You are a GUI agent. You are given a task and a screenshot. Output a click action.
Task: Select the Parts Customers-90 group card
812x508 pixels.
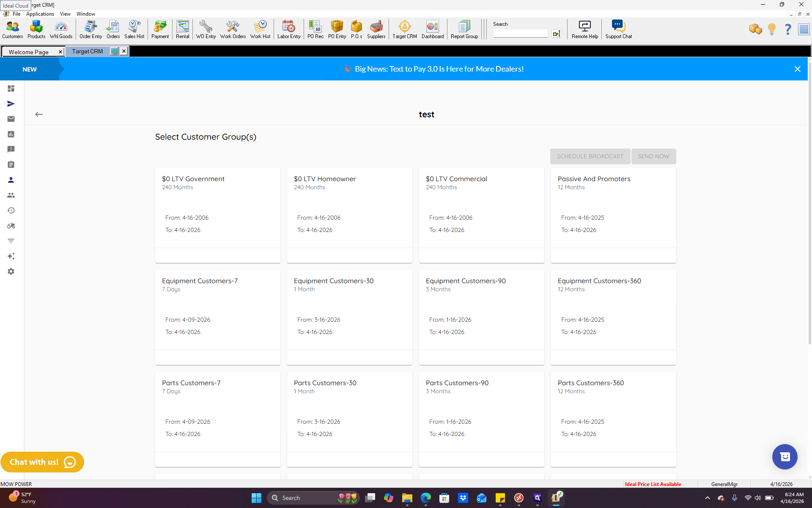pyautogui.click(x=482, y=419)
